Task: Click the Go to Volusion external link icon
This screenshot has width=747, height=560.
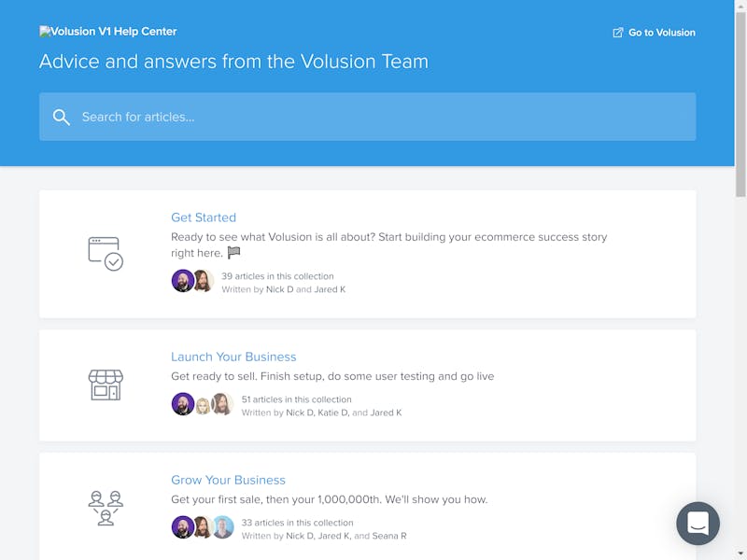Action: coord(617,33)
